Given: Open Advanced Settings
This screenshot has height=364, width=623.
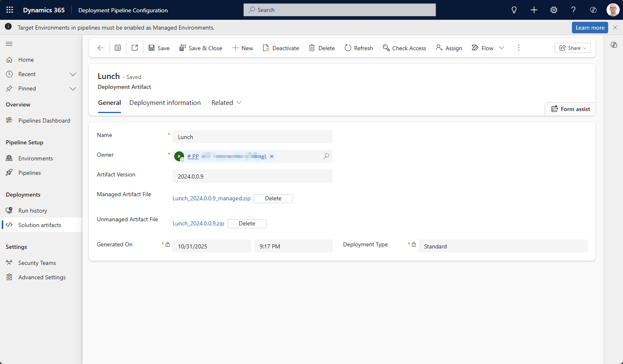Looking at the screenshot, I should pyautogui.click(x=41, y=277).
